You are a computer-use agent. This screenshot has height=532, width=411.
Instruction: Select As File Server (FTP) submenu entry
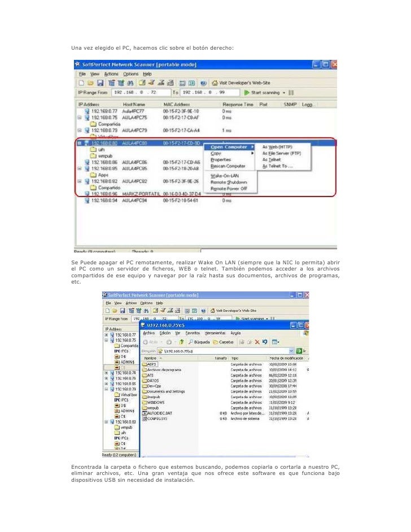[284, 154]
